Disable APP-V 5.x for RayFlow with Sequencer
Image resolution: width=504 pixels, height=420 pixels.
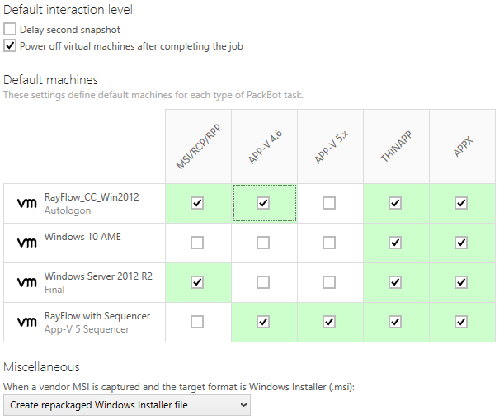coord(329,322)
